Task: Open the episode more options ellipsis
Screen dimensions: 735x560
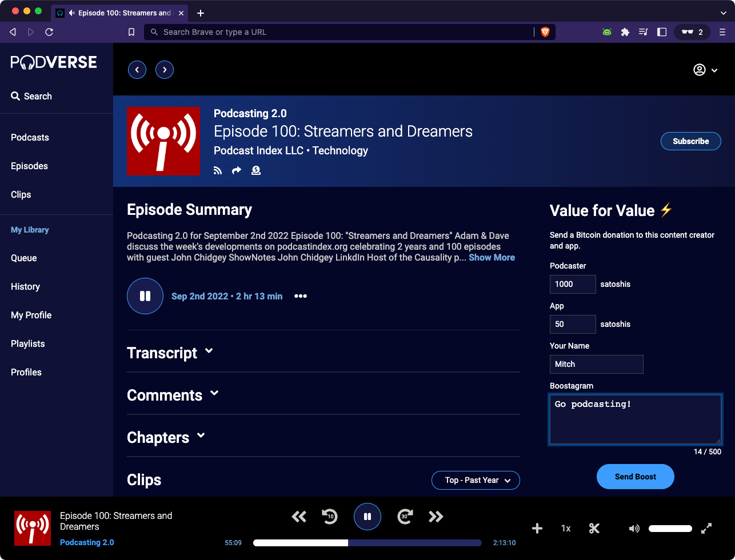Action: pyautogui.click(x=301, y=296)
